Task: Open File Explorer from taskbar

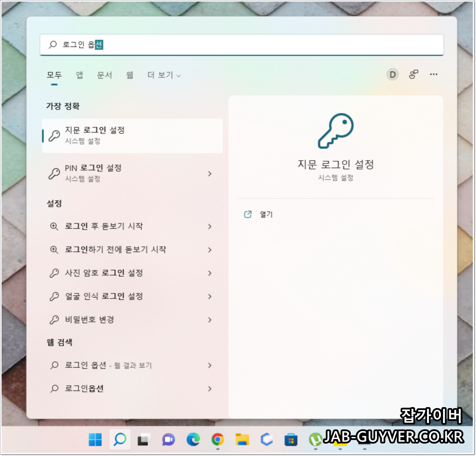Action: click(242, 440)
